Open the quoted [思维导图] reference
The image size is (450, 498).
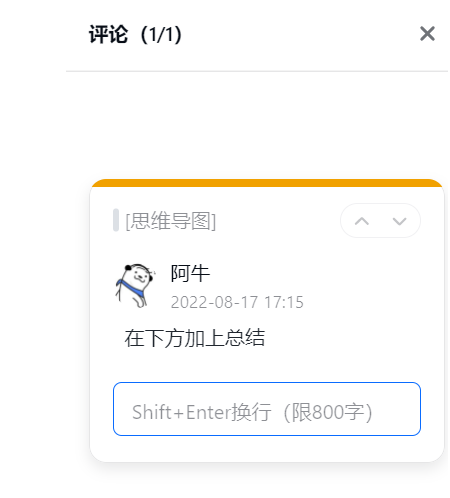point(170,220)
